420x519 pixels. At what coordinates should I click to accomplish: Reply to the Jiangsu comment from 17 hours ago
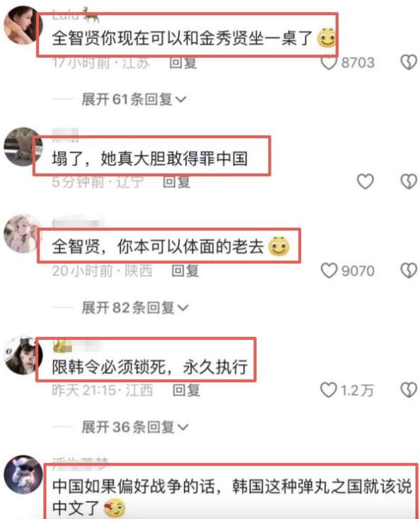[183, 62]
